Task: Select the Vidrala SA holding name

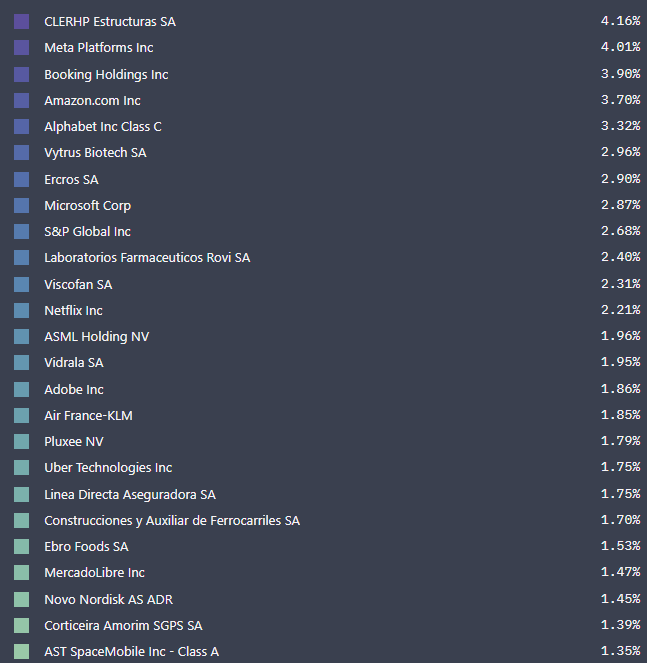Action: click(74, 363)
